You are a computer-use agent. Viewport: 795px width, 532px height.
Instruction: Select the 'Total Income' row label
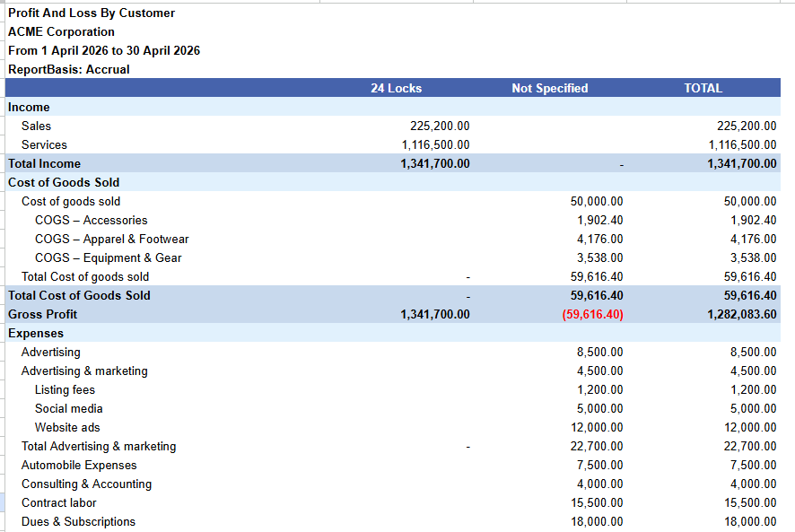click(44, 163)
